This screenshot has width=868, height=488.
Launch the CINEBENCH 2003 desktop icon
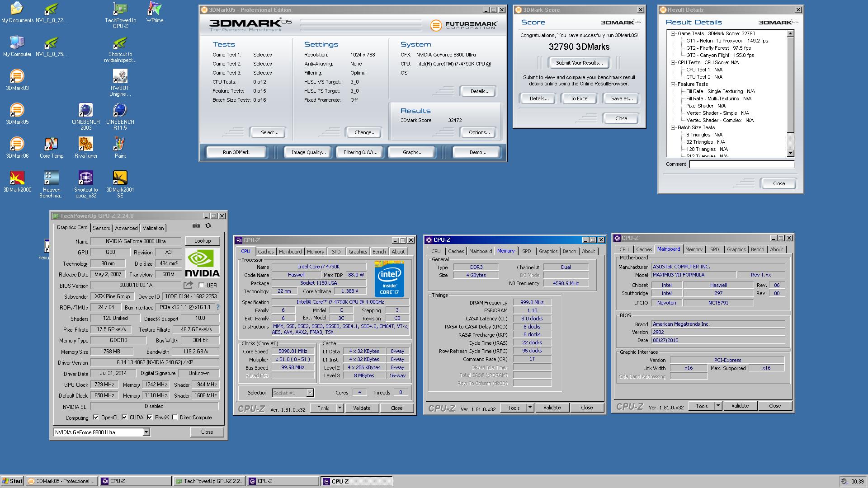click(x=86, y=117)
